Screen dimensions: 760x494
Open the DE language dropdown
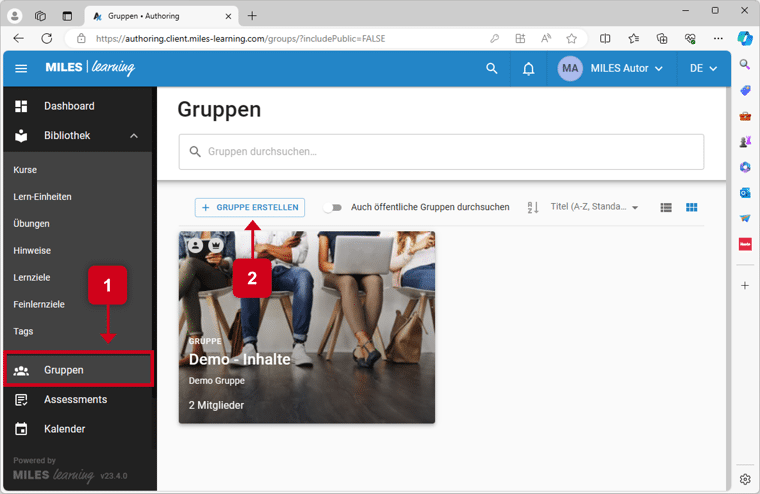point(703,69)
